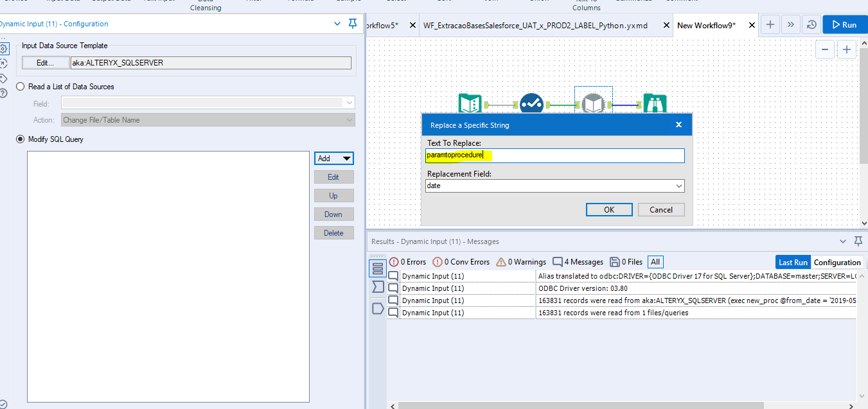
Task: Collapse the Dynamic Input configuration header chevron
Action: 337,23
